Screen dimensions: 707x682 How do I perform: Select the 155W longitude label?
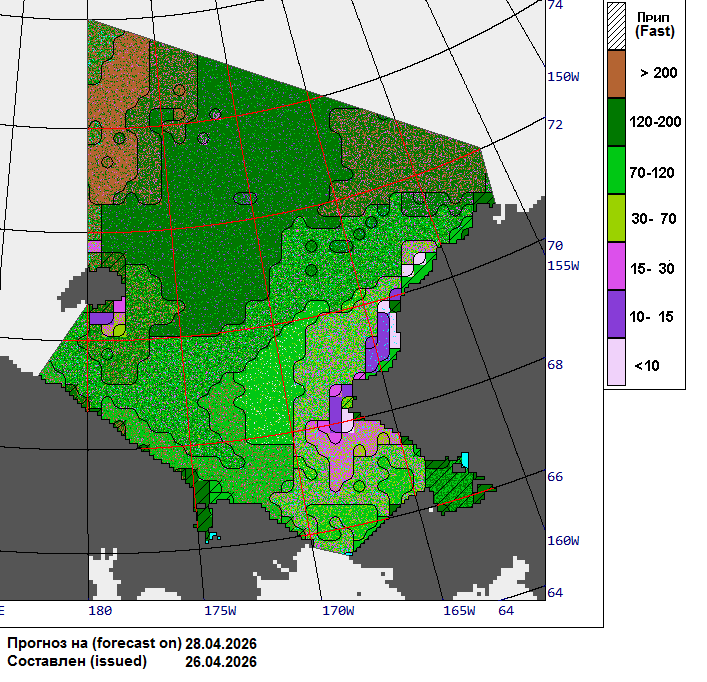point(563,265)
